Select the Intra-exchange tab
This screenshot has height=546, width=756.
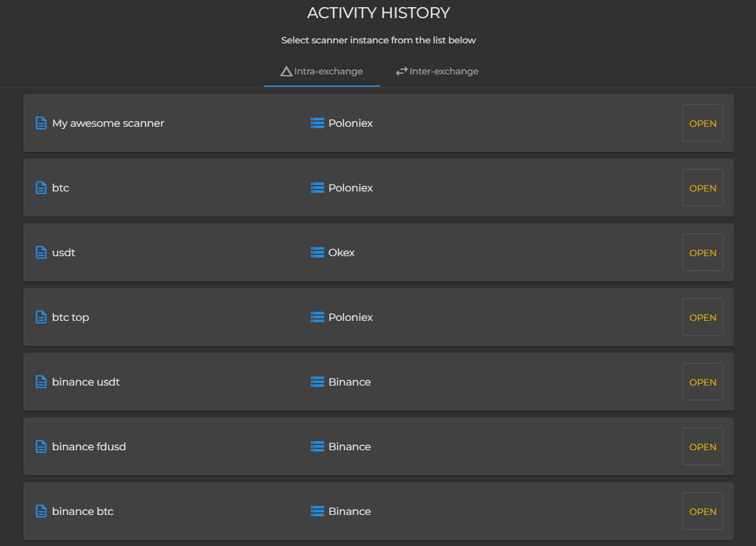point(322,71)
